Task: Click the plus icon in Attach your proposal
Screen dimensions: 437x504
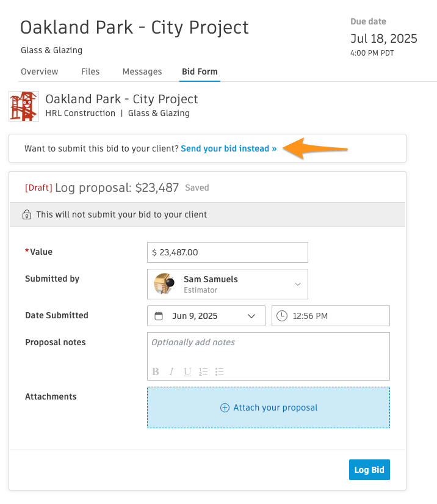Action: click(225, 407)
